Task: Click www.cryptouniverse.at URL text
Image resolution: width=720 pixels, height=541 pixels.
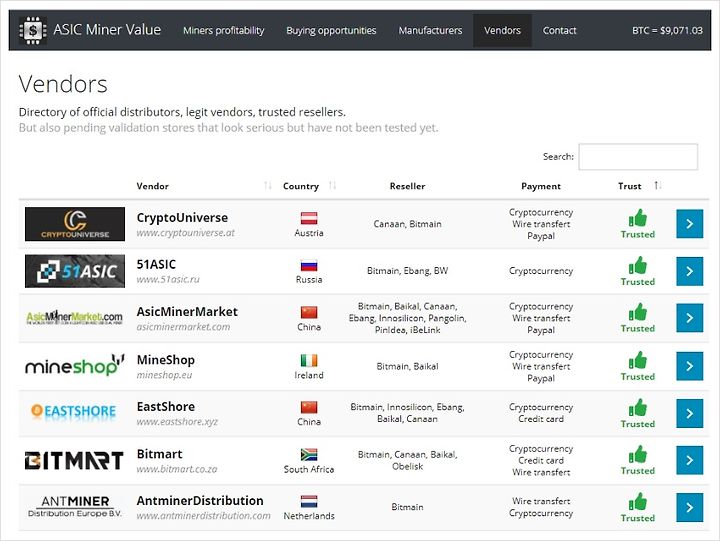Action: point(186,233)
